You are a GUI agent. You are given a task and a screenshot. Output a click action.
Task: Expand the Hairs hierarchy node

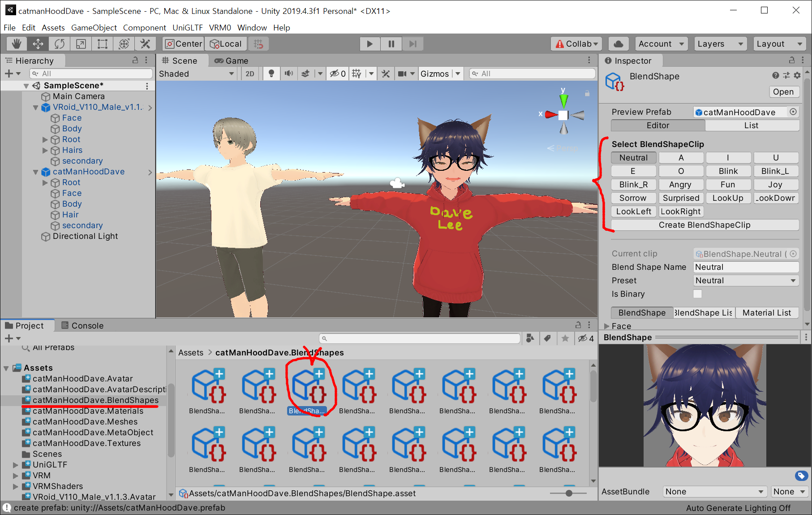45,150
